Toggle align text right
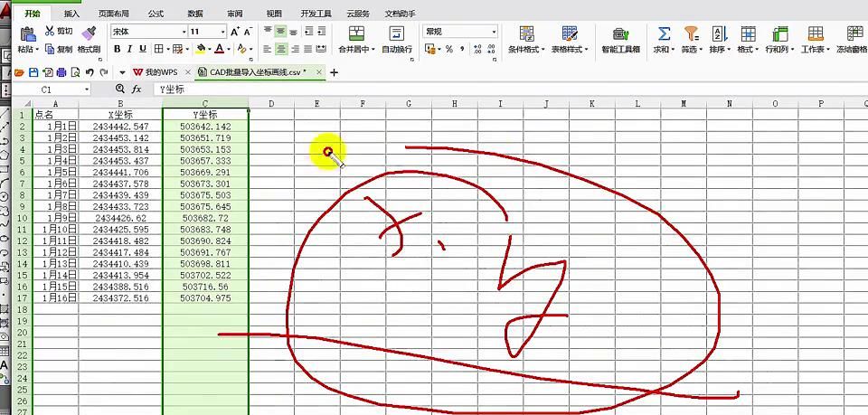868x415 pixels. point(295,49)
